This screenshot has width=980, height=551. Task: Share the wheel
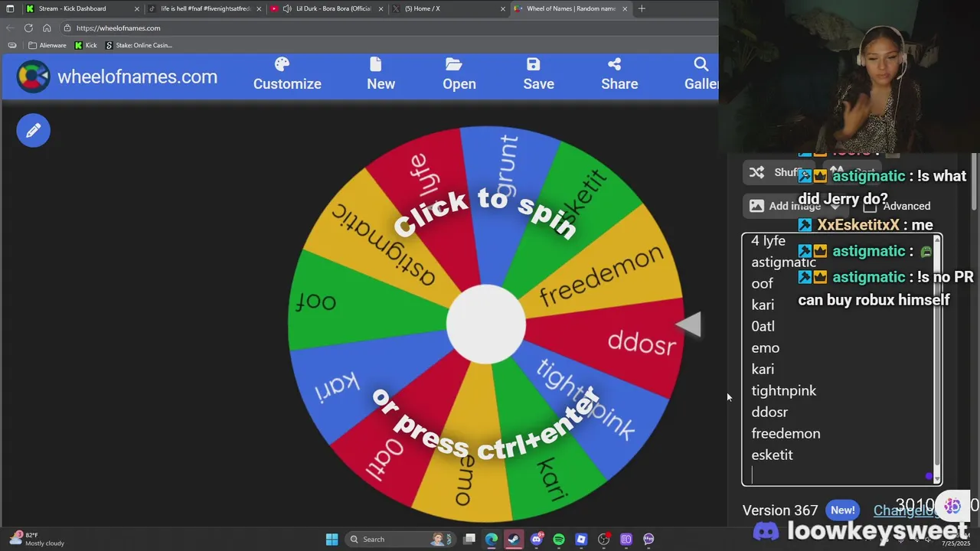tap(619, 74)
